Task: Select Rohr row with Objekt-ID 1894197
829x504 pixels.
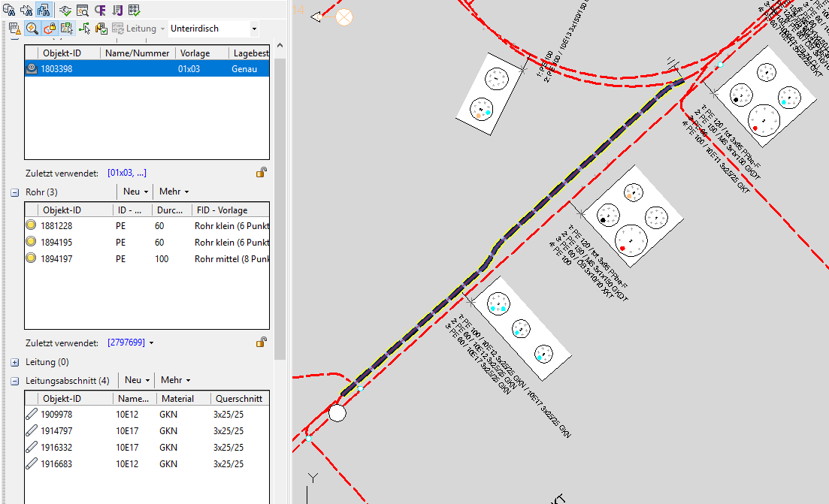Action: pyautogui.click(x=147, y=258)
